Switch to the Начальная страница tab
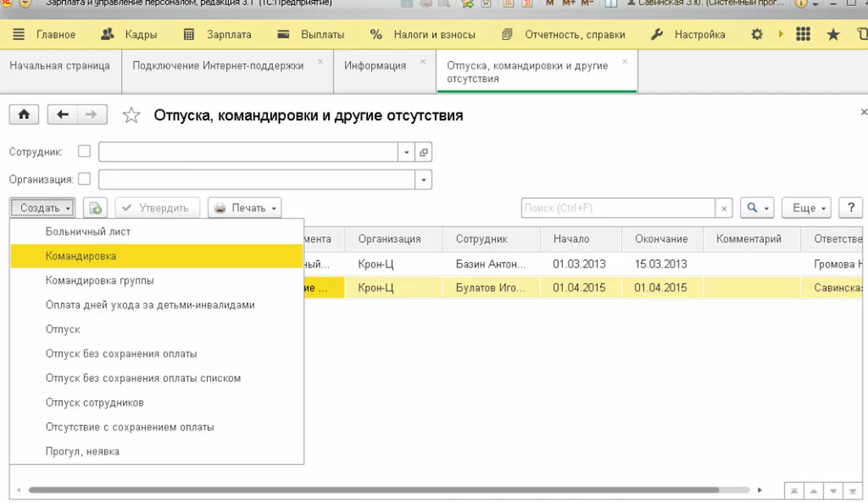The width and height of the screenshot is (868, 503). (x=60, y=66)
